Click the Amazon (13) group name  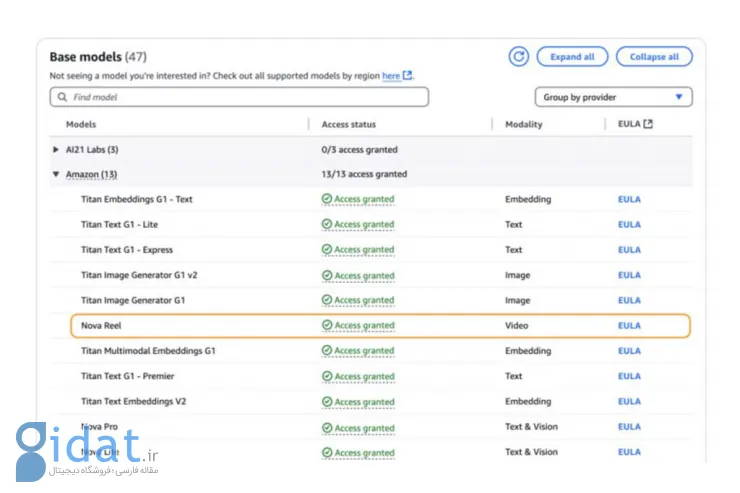91,174
